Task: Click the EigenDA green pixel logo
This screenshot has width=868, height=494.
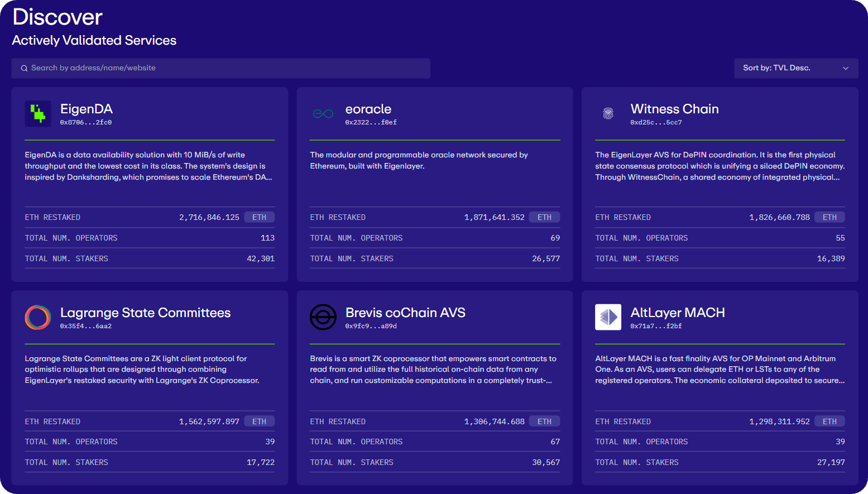Action: click(x=38, y=114)
